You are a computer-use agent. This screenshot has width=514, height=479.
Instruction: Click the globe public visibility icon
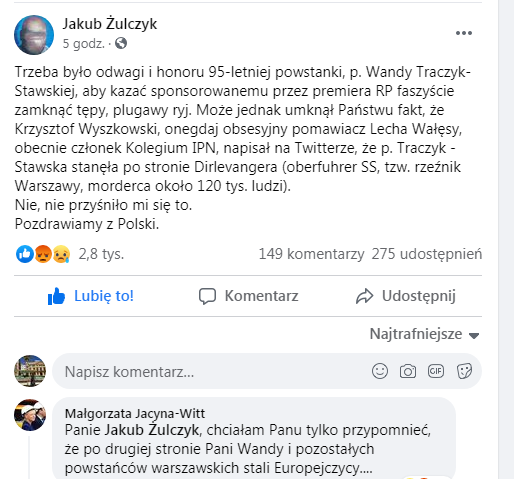pyautogui.click(x=121, y=43)
